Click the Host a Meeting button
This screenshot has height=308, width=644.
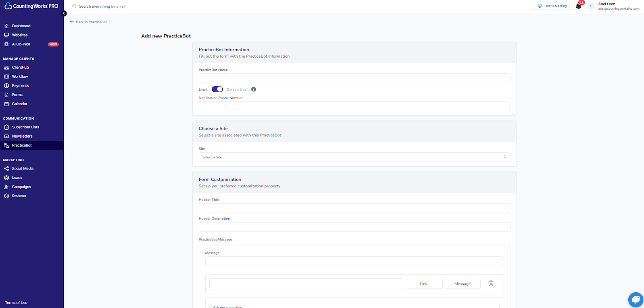[552, 6]
